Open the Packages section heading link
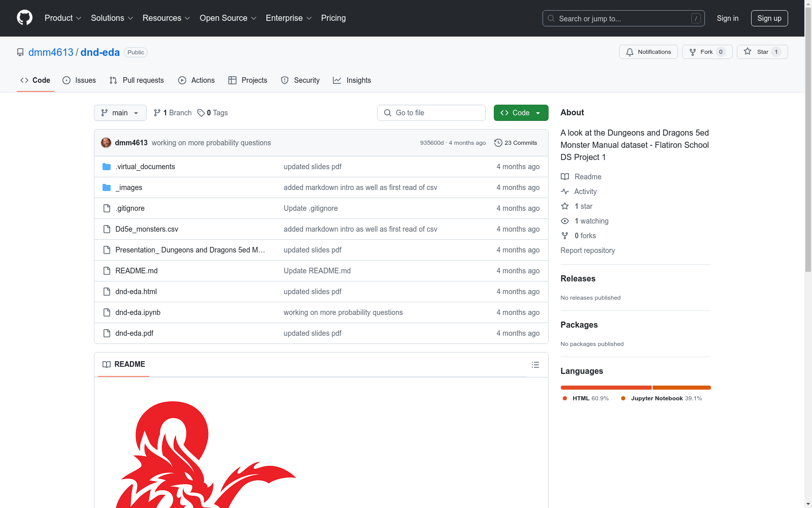This screenshot has width=812, height=508. coord(579,325)
